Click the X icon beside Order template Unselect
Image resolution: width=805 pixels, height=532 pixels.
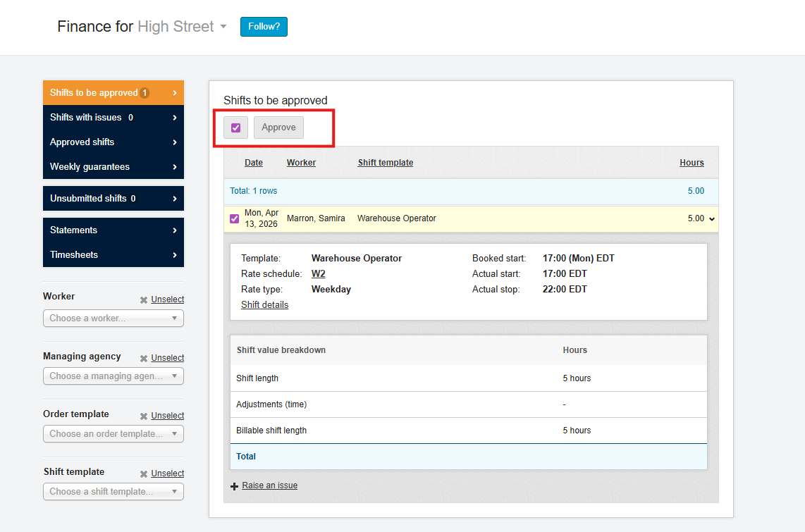[x=144, y=416]
